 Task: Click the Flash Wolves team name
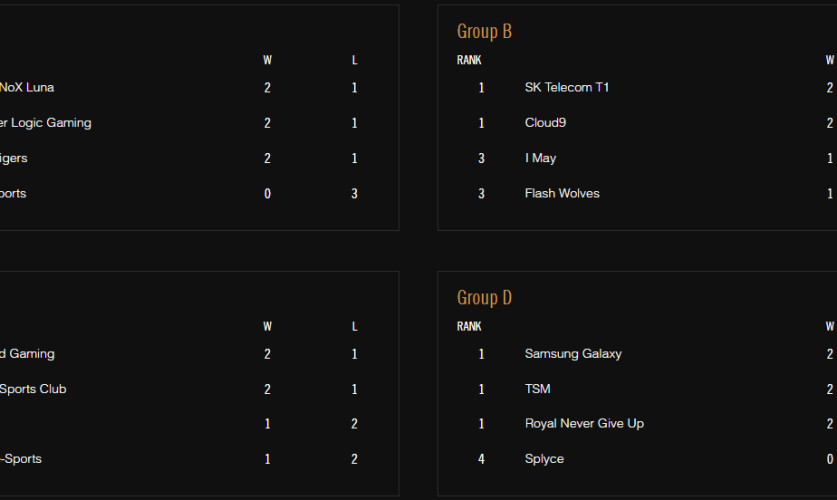562,193
